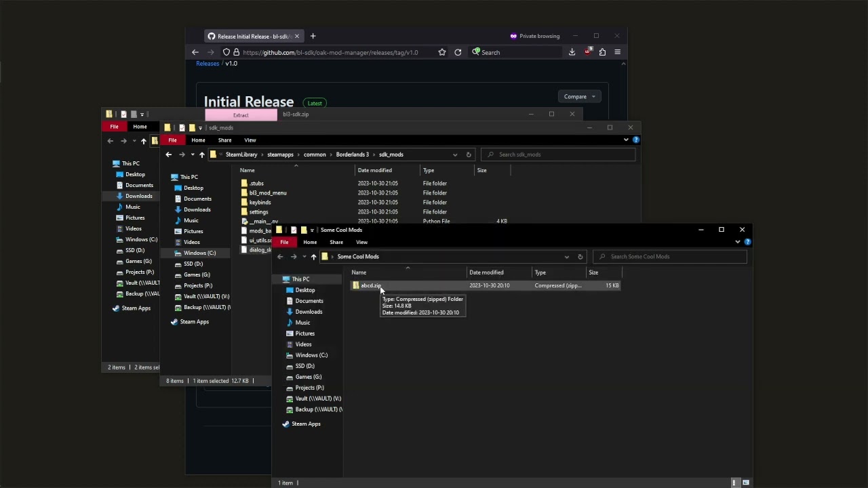Go up one level in Some Cool Mods window

tap(313, 257)
